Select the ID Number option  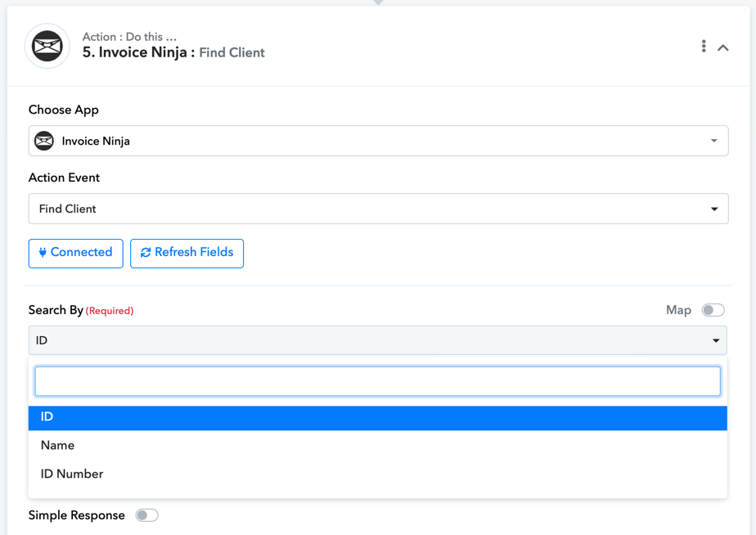pos(377,474)
